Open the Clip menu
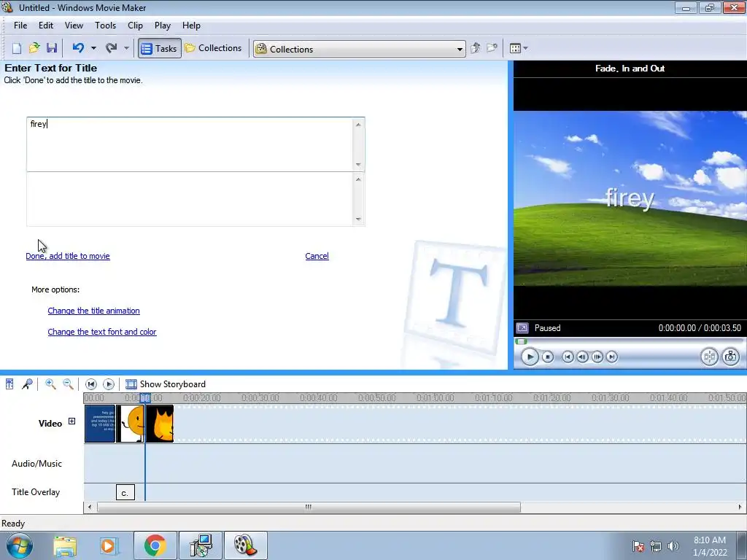Image resolution: width=747 pixels, height=560 pixels. tap(135, 26)
